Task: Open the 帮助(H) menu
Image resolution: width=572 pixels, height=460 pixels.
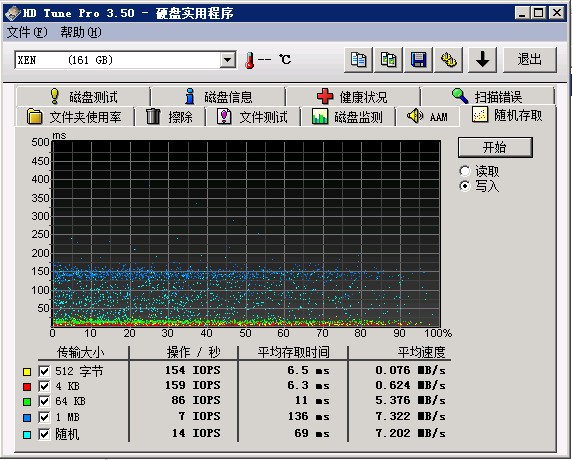Action: pyautogui.click(x=81, y=32)
